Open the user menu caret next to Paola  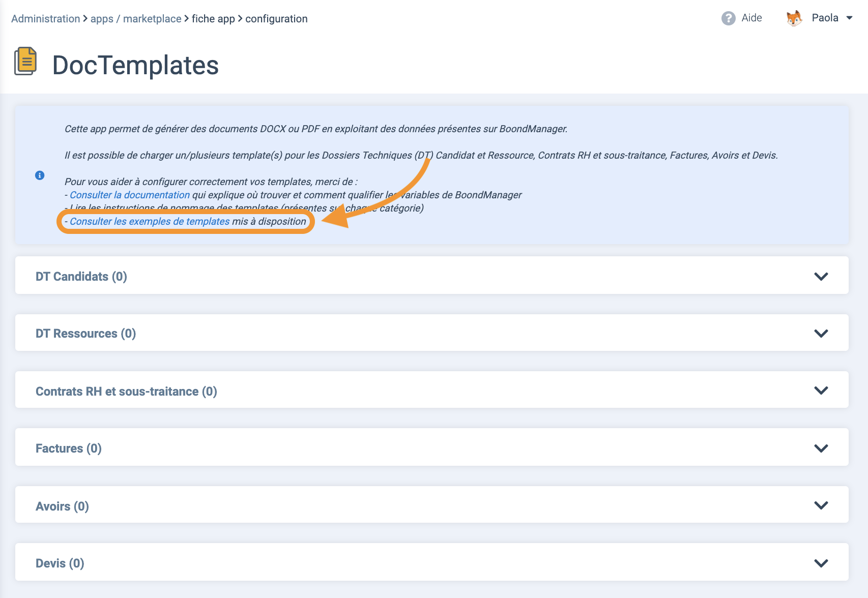click(849, 18)
